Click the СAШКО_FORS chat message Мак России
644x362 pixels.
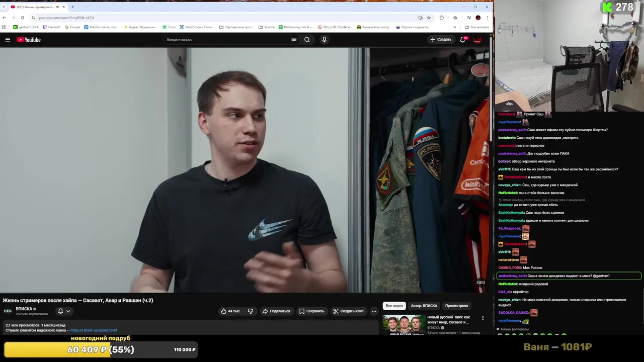pyautogui.click(x=520, y=268)
